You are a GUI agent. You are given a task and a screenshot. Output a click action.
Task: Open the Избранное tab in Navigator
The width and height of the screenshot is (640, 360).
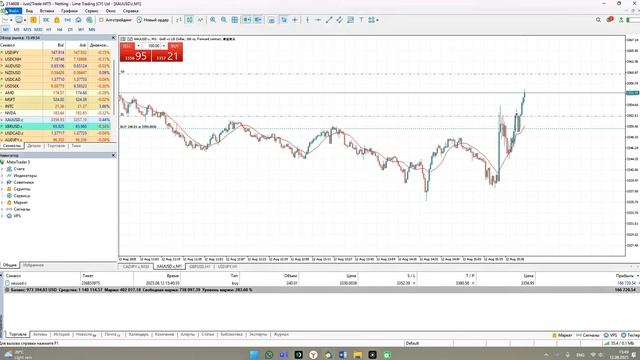[33, 265]
